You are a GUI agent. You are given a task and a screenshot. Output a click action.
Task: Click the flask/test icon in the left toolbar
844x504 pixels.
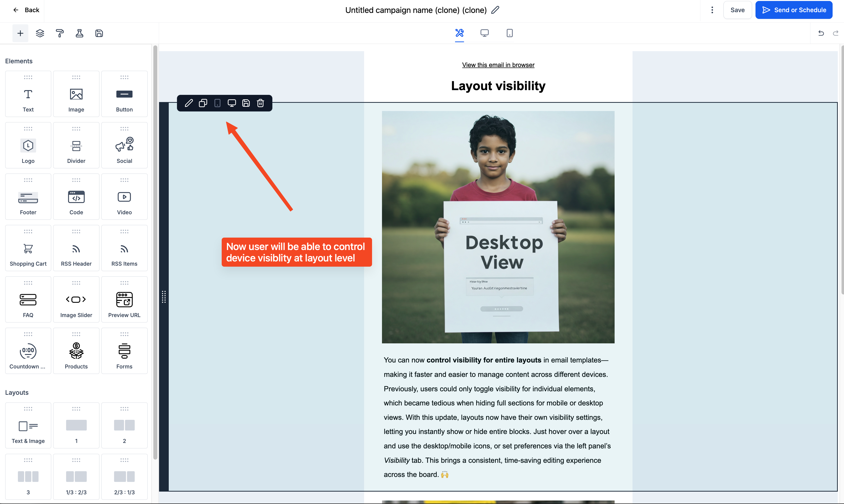[80, 33]
